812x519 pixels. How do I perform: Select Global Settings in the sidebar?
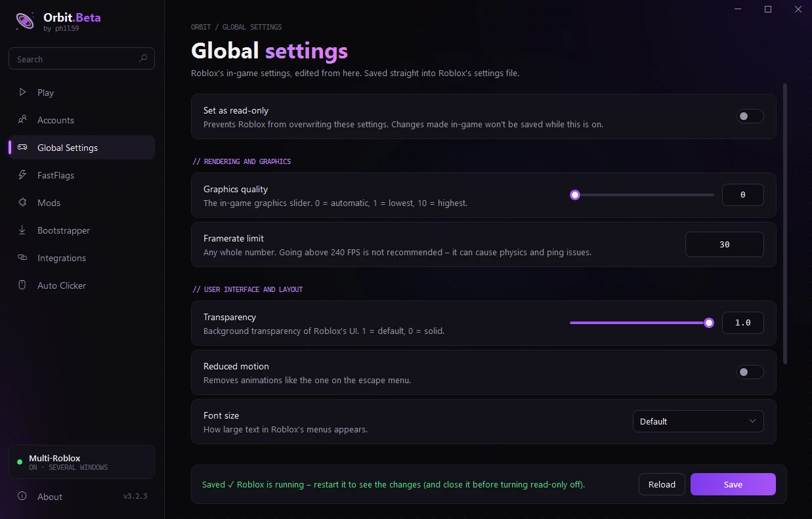[x=81, y=148]
